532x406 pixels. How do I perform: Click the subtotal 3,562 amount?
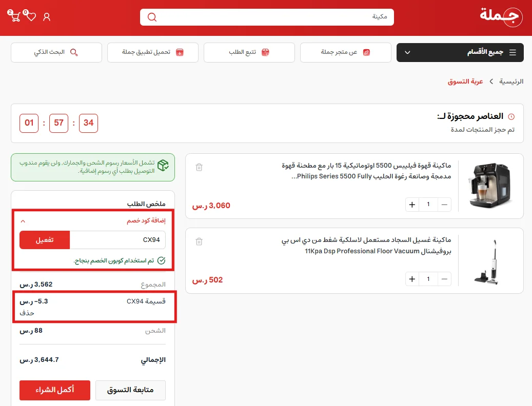point(36,285)
